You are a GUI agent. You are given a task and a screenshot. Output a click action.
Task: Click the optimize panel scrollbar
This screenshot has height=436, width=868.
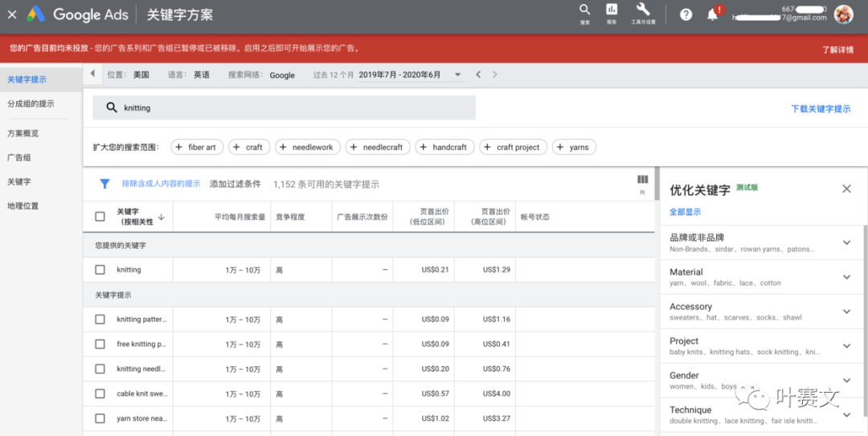coord(866,321)
